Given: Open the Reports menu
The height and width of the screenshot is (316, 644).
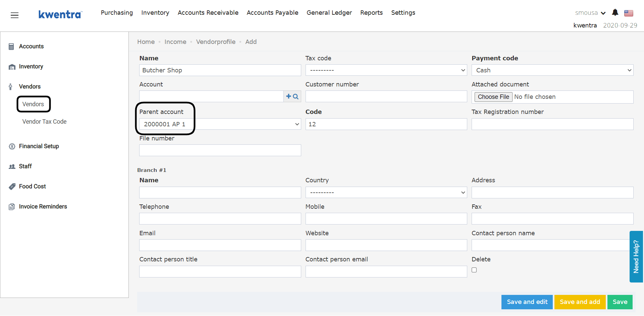Looking at the screenshot, I should click(371, 13).
